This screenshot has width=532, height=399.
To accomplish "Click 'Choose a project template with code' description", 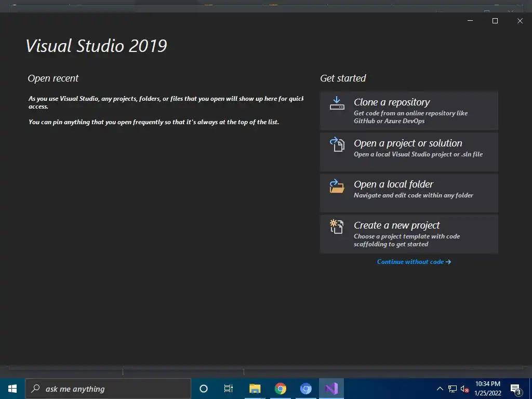I will (407, 240).
